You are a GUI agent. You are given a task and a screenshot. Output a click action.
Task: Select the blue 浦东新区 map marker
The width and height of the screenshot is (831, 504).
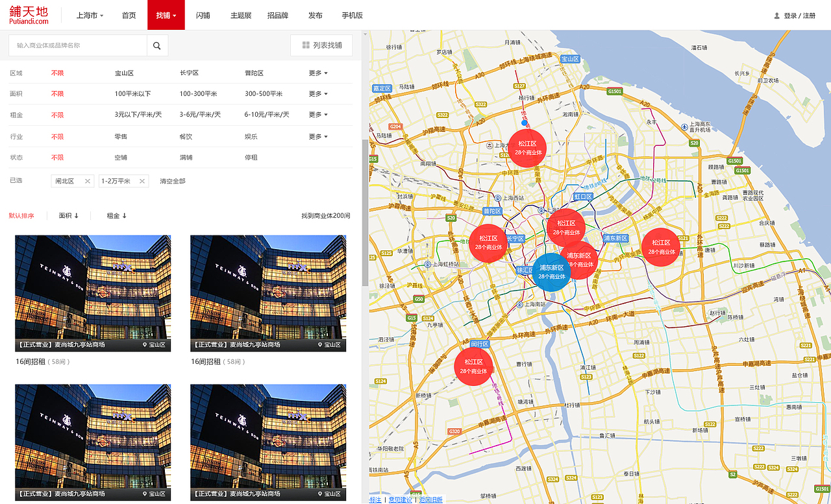pyautogui.click(x=552, y=271)
